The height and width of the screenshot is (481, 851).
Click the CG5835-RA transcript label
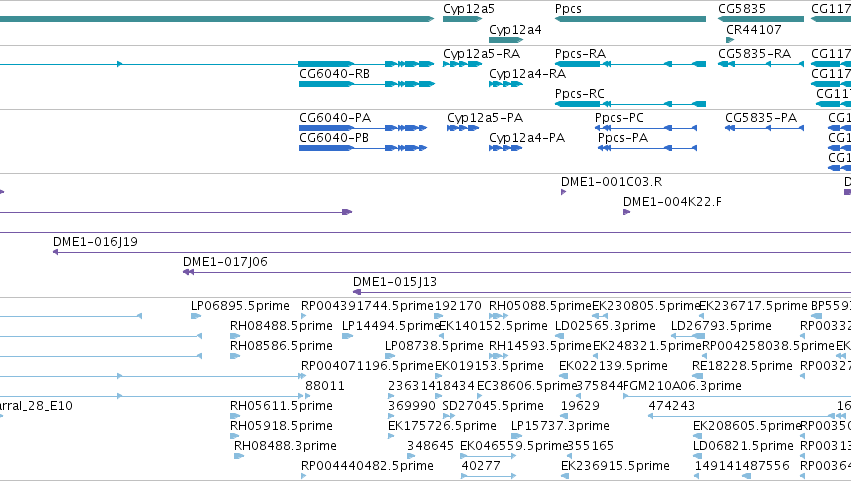[x=754, y=54]
